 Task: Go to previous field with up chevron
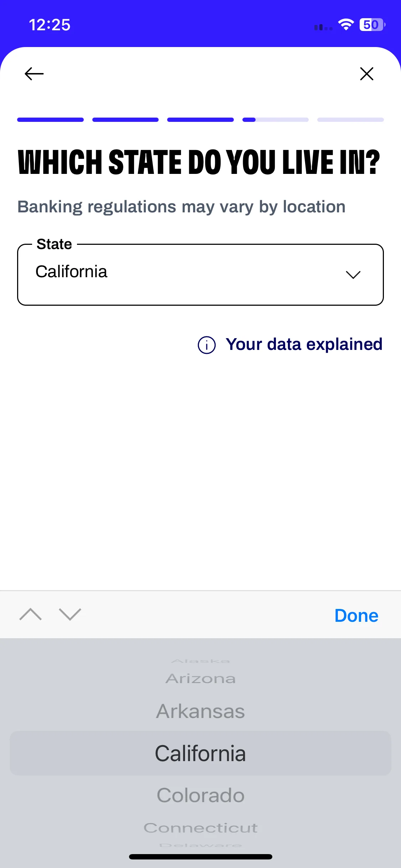(31, 614)
